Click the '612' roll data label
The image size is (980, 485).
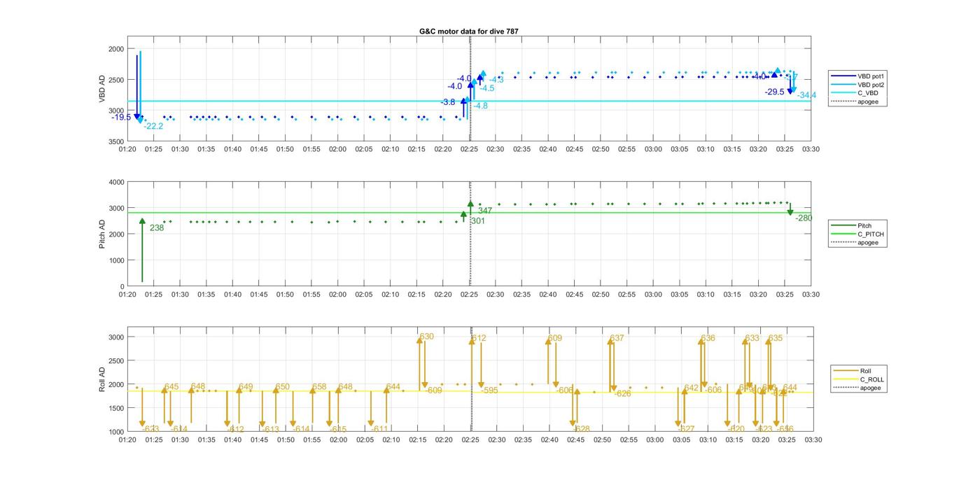479,338
